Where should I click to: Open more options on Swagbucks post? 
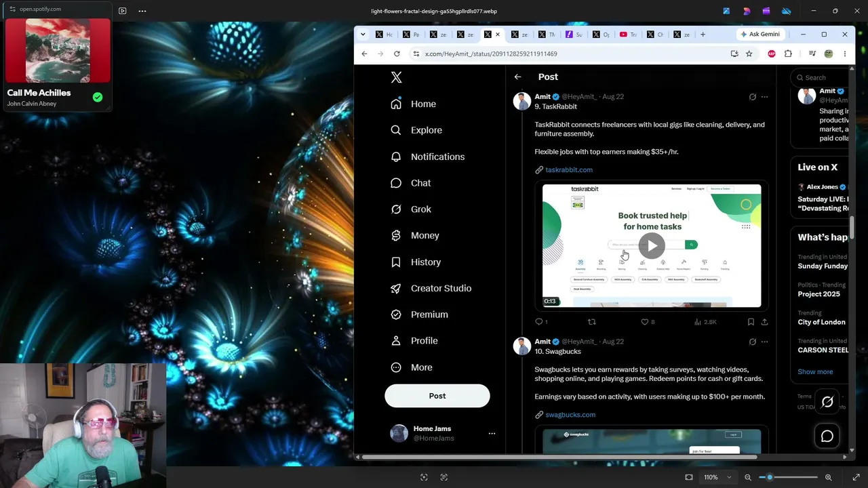coord(764,342)
